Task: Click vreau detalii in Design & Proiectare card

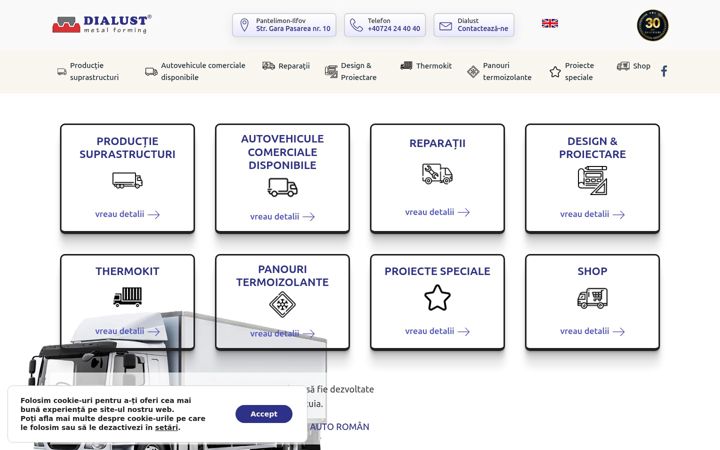Action: click(x=592, y=214)
